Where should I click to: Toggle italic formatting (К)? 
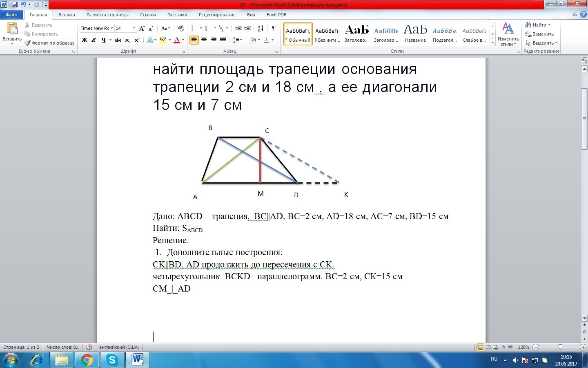tap(94, 40)
